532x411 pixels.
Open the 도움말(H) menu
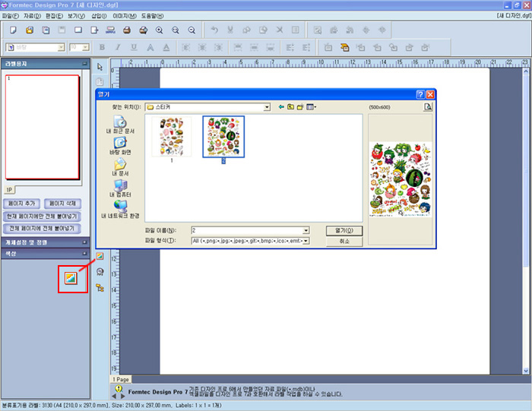click(x=152, y=16)
